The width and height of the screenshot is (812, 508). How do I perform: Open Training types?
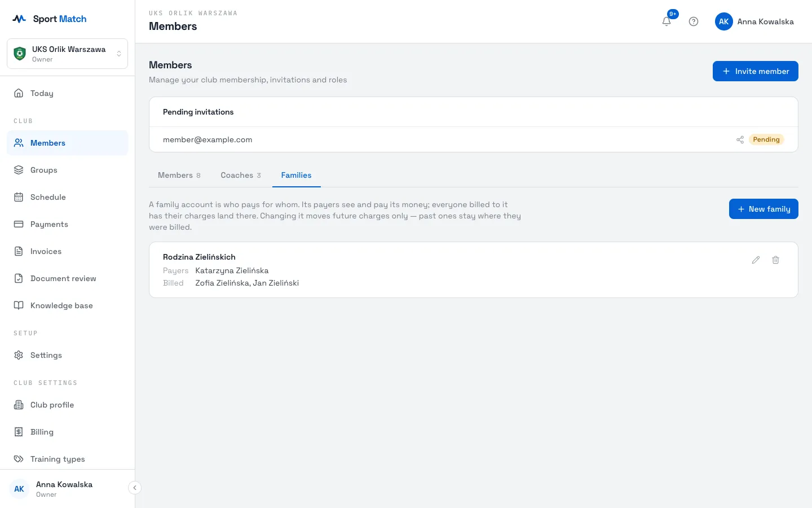point(67,459)
